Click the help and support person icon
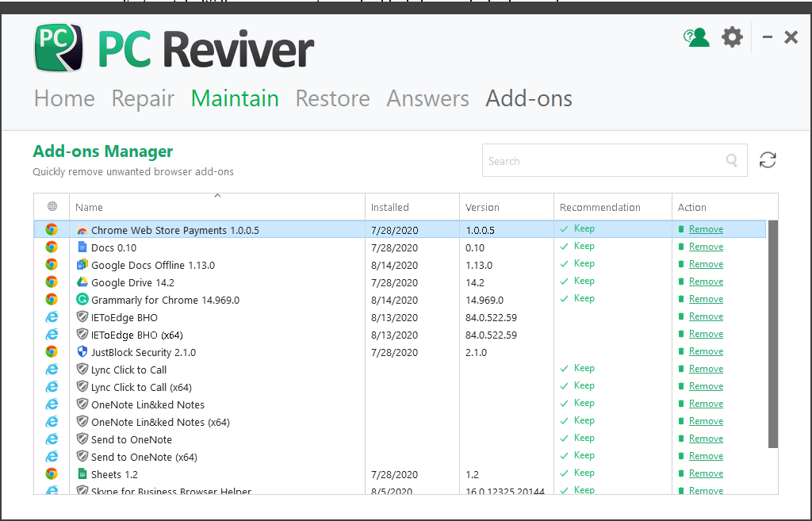 point(696,36)
